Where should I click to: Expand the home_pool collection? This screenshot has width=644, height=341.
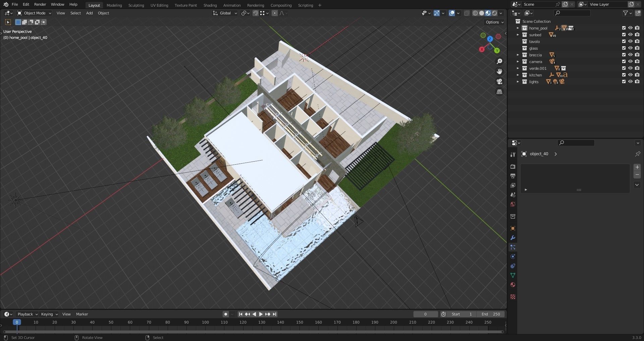[518, 28]
